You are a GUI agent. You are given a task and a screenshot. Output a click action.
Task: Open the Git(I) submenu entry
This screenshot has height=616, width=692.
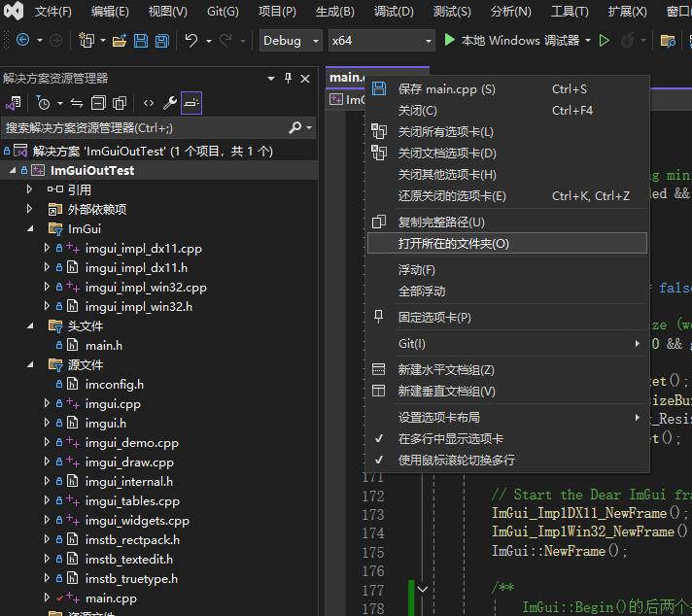pos(507,343)
